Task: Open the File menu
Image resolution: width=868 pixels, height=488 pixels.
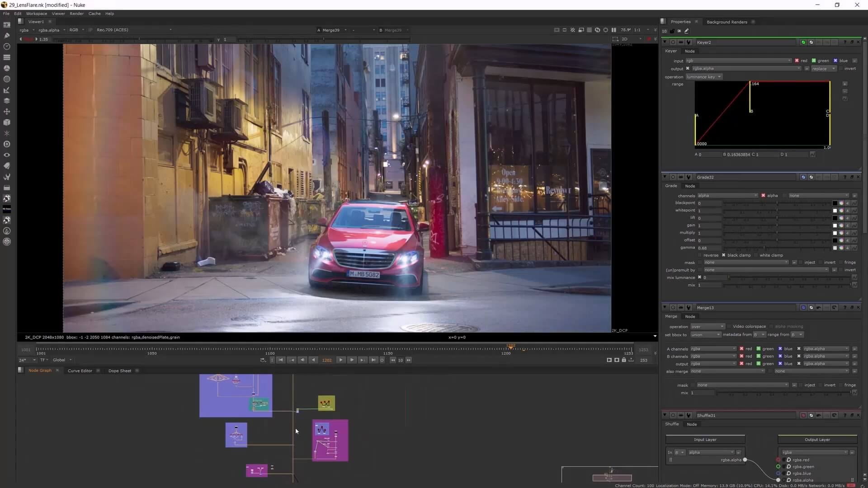Action: coord(6,14)
